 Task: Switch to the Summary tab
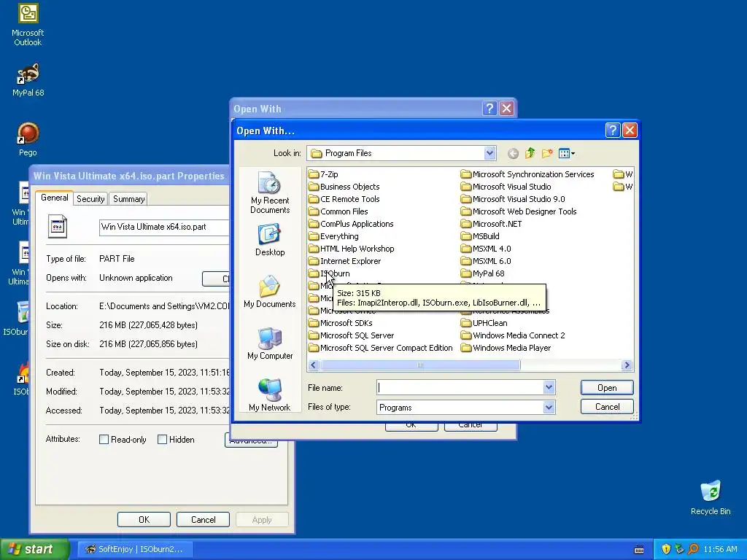point(128,199)
